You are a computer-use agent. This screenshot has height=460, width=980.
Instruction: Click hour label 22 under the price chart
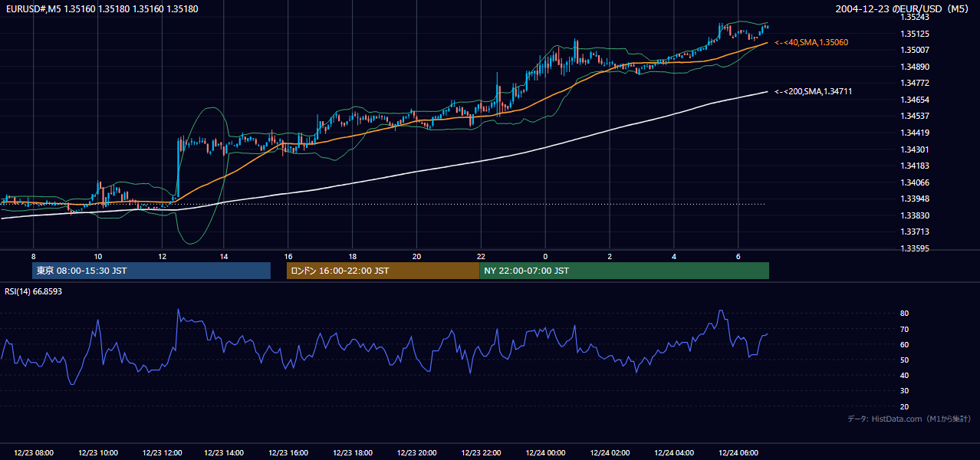pyautogui.click(x=481, y=256)
